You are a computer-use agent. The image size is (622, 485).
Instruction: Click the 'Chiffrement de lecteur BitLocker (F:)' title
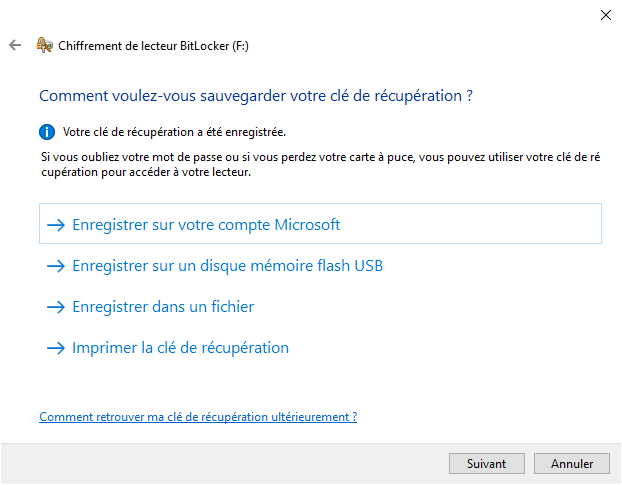click(x=152, y=45)
